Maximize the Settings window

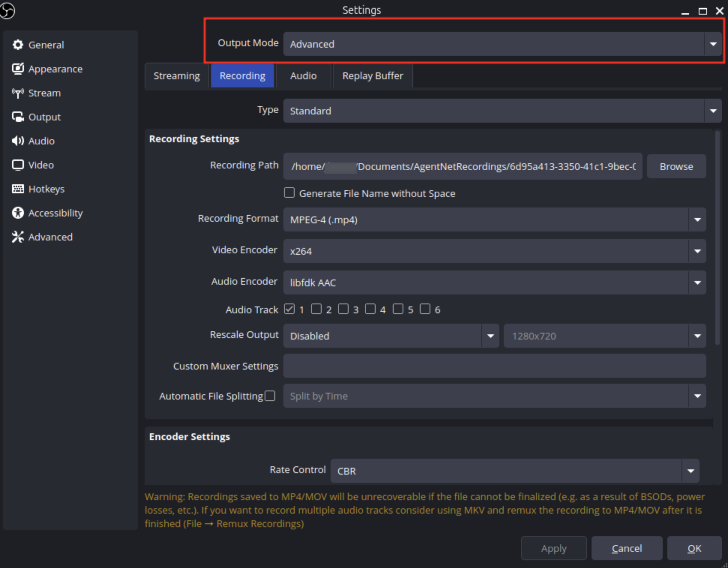click(703, 11)
